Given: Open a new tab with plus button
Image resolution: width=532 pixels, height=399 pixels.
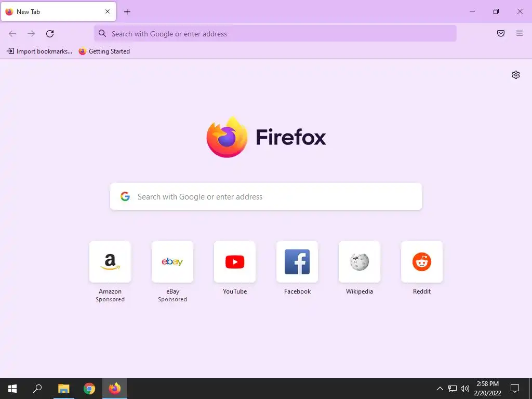Looking at the screenshot, I should point(127,12).
